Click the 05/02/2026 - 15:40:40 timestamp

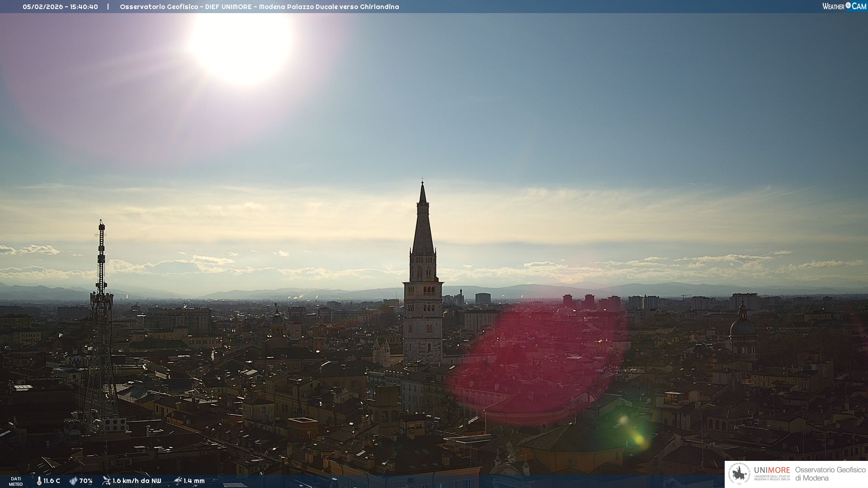click(x=60, y=7)
